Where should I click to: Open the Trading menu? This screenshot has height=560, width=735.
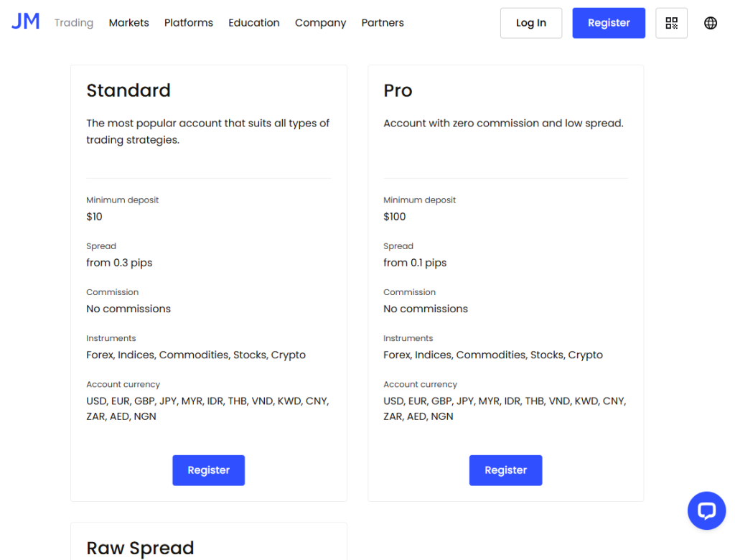tap(74, 23)
